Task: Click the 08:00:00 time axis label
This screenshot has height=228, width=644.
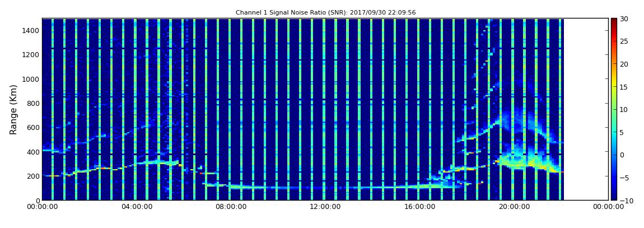Action: (x=231, y=207)
